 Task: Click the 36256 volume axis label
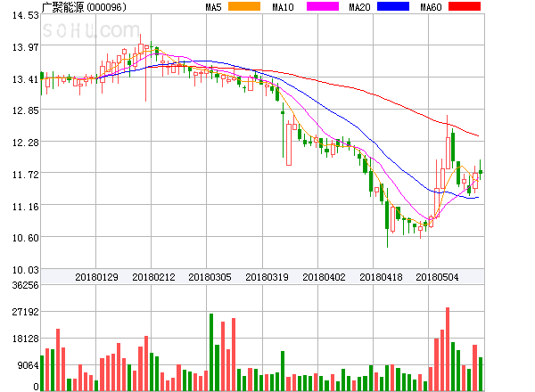(x=26, y=285)
